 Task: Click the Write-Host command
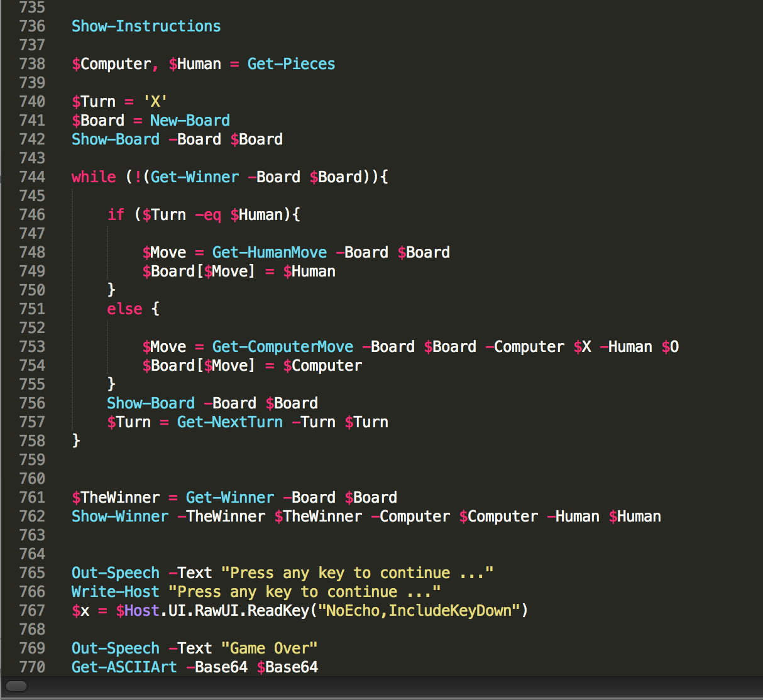click(116, 592)
